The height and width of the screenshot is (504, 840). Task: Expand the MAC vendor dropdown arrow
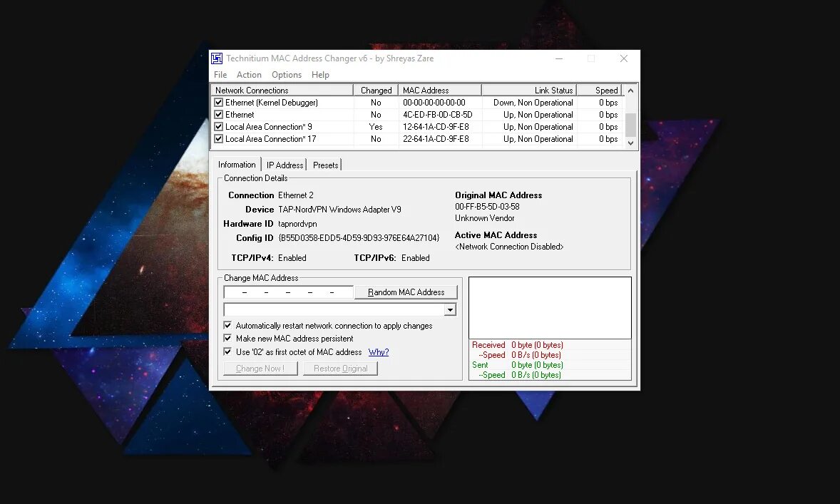tap(450, 309)
